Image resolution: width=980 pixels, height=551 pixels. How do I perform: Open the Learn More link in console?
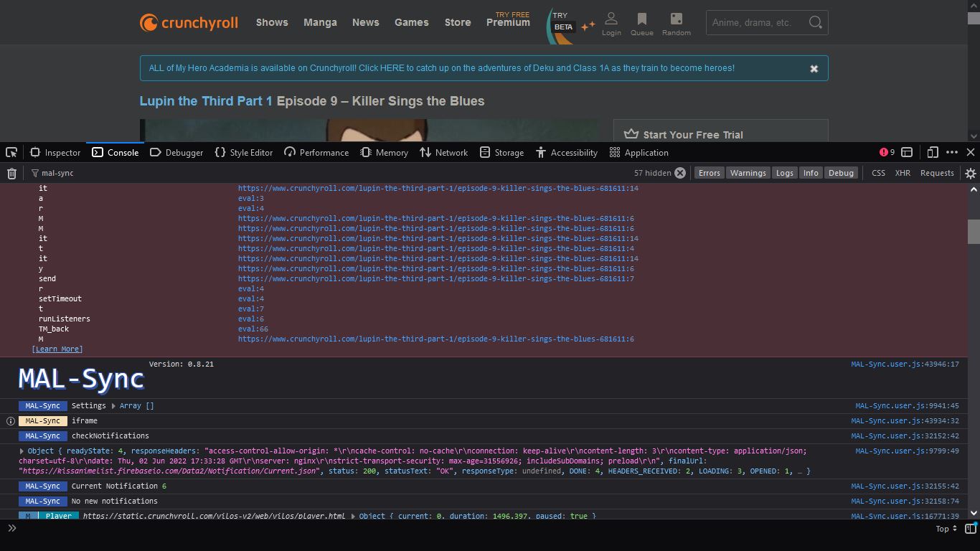[57, 349]
